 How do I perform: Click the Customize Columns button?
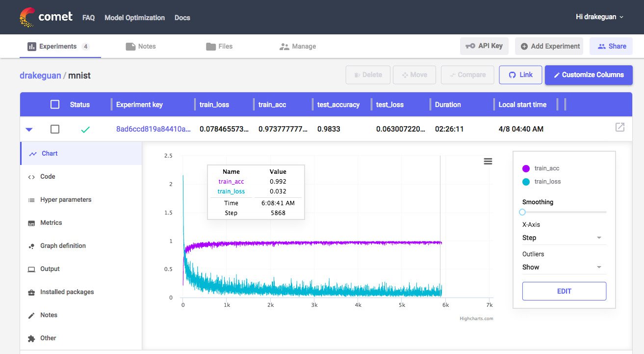[589, 75]
